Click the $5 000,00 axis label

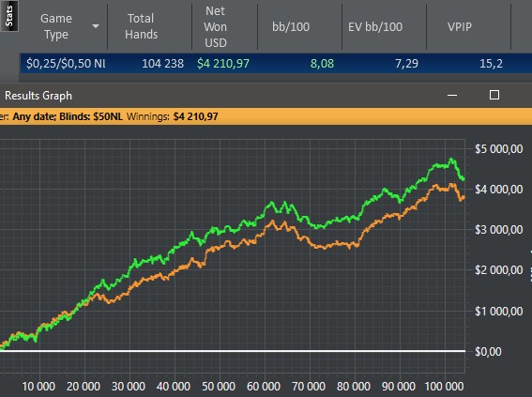pyautogui.click(x=499, y=149)
